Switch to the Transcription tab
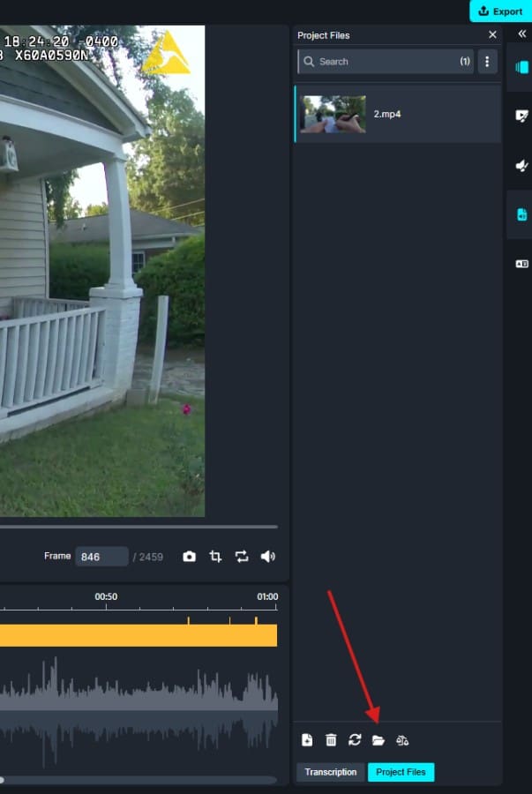The width and height of the screenshot is (532, 794). coord(331,772)
